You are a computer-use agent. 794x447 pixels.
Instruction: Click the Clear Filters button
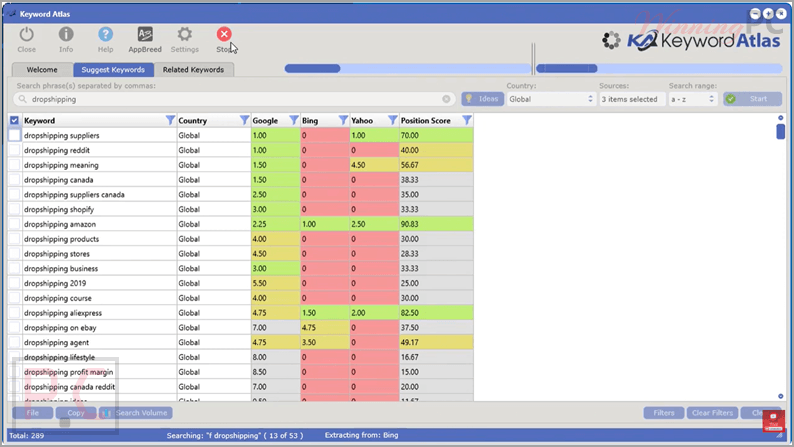click(712, 413)
